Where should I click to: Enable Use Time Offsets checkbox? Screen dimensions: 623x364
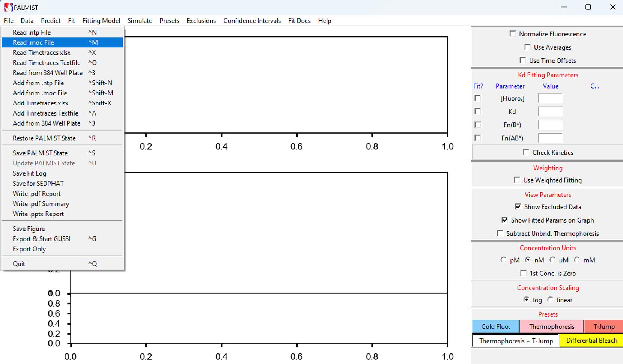[523, 60]
